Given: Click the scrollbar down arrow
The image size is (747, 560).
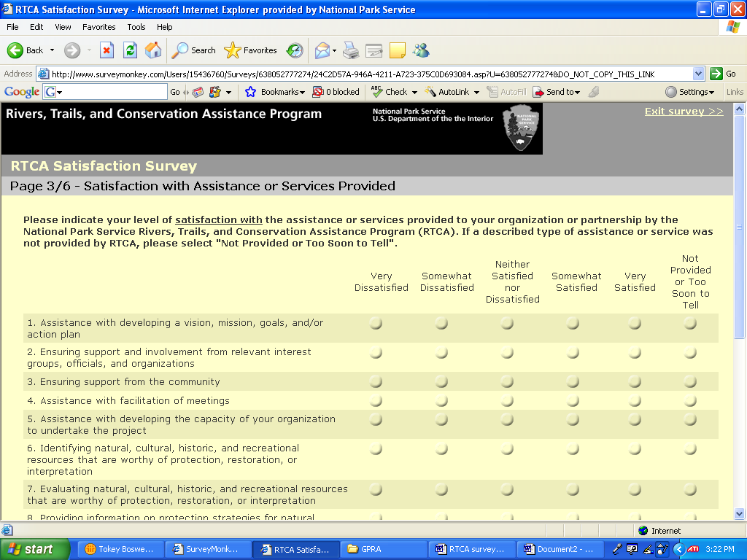Looking at the screenshot, I should pos(739,514).
